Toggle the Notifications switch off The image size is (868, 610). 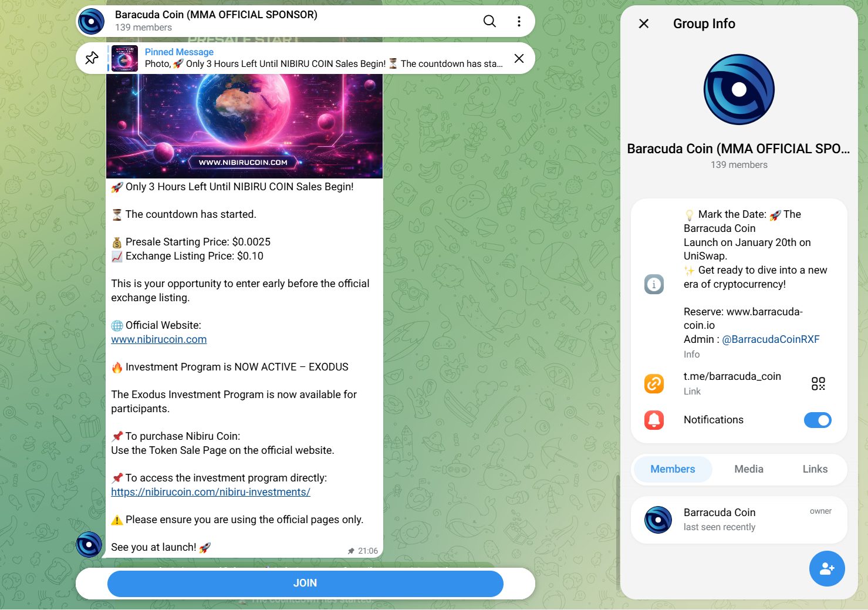(x=818, y=420)
